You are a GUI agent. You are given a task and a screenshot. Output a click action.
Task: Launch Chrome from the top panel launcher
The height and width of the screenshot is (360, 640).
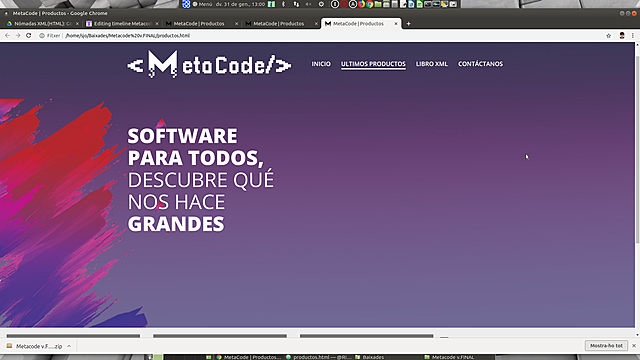coord(369,4)
